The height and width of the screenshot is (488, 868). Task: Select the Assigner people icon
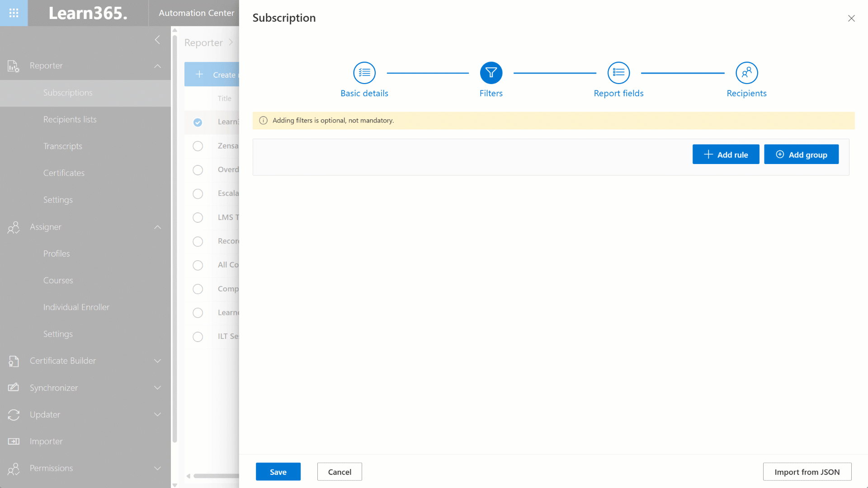14,227
